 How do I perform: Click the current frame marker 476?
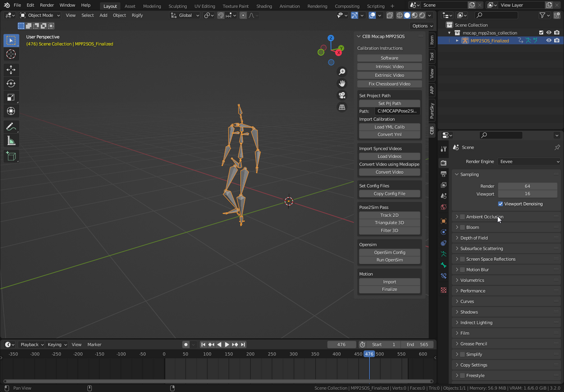[369, 354]
